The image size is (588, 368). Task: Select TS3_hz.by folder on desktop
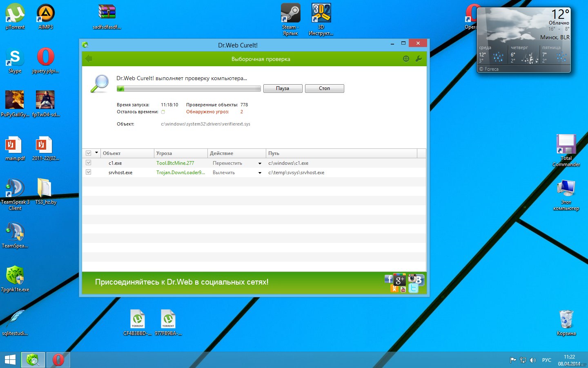46,191
